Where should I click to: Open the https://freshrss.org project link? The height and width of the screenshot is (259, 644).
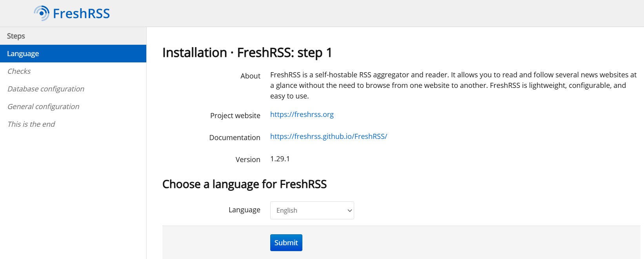click(302, 114)
